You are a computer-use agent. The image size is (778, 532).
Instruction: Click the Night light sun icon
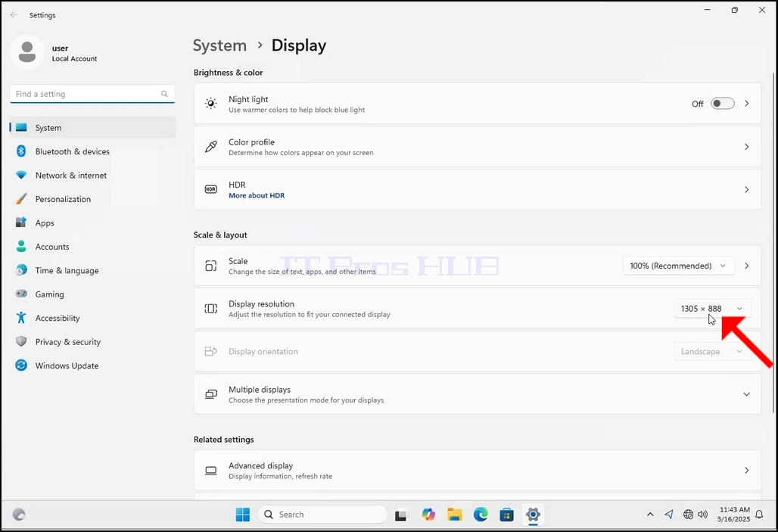pyautogui.click(x=211, y=103)
